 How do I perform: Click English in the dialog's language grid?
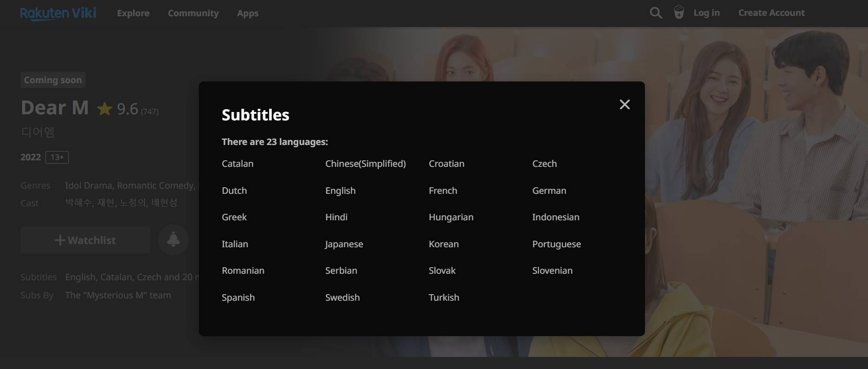pos(341,191)
